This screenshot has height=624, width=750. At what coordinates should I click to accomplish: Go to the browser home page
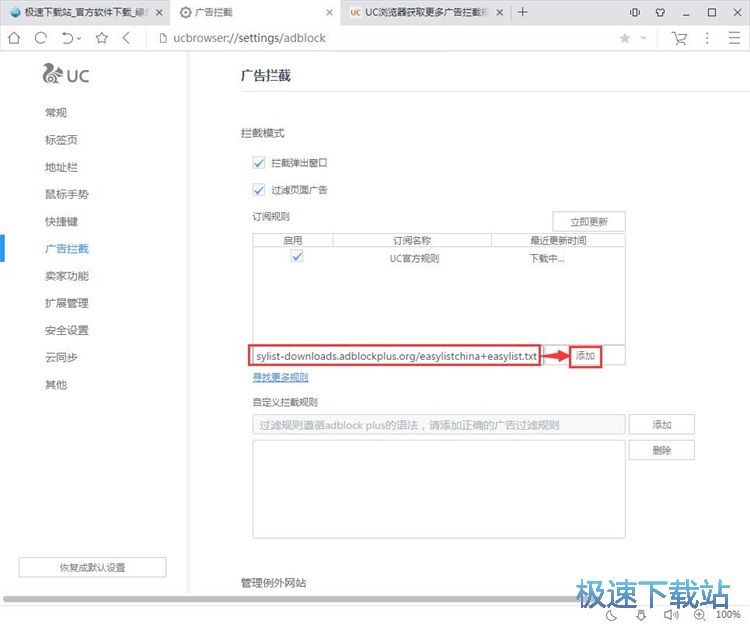[x=14, y=38]
